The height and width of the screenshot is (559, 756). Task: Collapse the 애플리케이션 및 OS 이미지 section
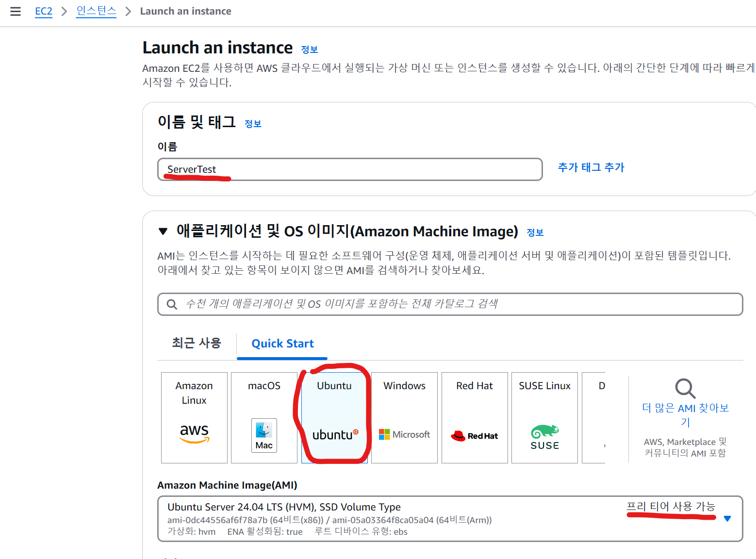pyautogui.click(x=163, y=231)
